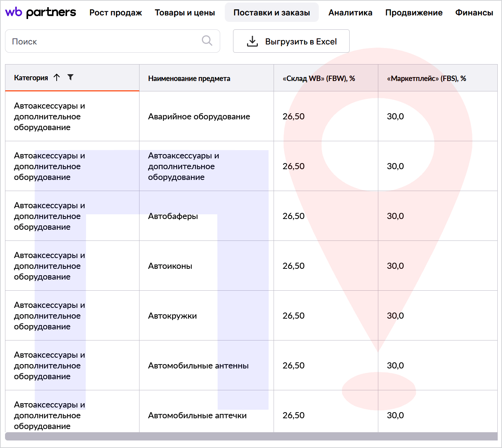Click the category sort arrow icon

click(57, 77)
